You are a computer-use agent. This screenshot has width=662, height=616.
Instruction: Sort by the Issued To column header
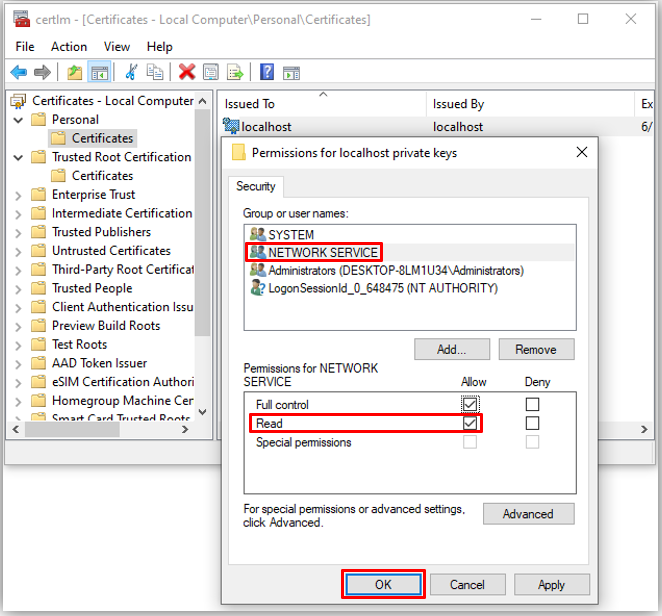pos(323,104)
